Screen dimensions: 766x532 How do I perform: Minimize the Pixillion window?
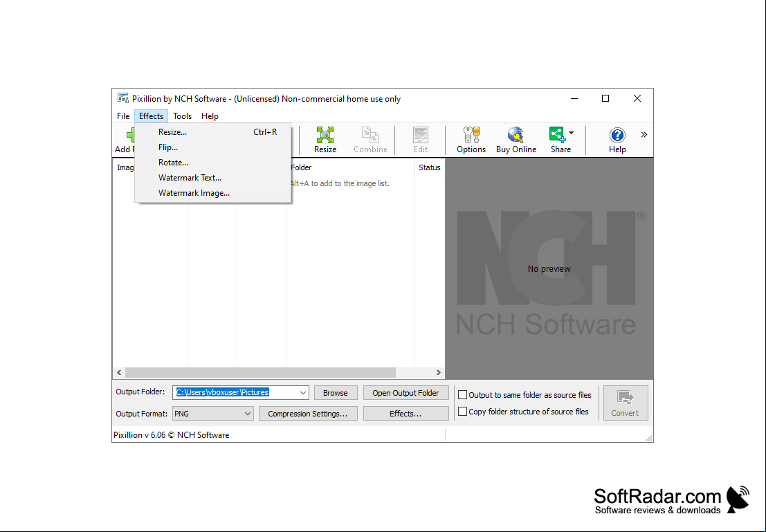574,98
